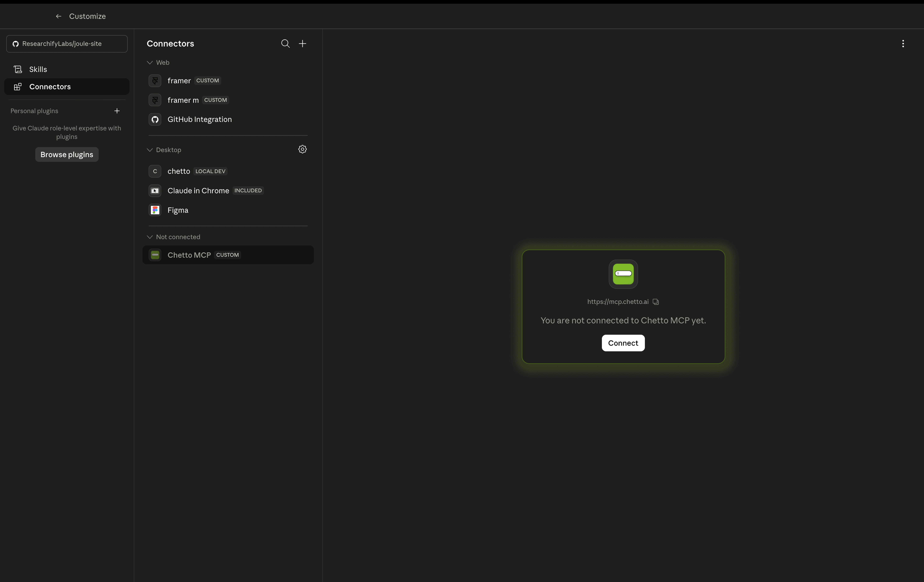Click the 'not connected to Chetto MCP yet' message

pos(623,321)
